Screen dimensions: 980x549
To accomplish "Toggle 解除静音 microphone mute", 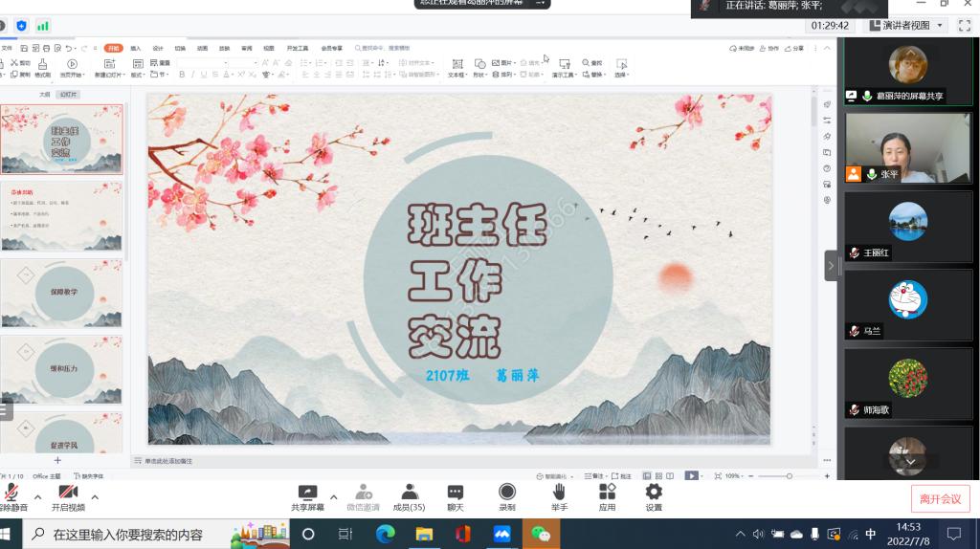I will tap(12, 493).
